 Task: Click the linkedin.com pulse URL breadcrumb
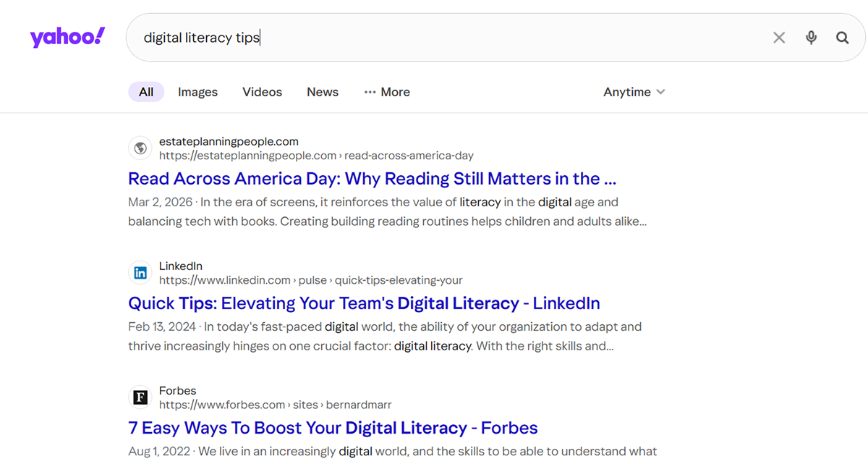click(311, 280)
